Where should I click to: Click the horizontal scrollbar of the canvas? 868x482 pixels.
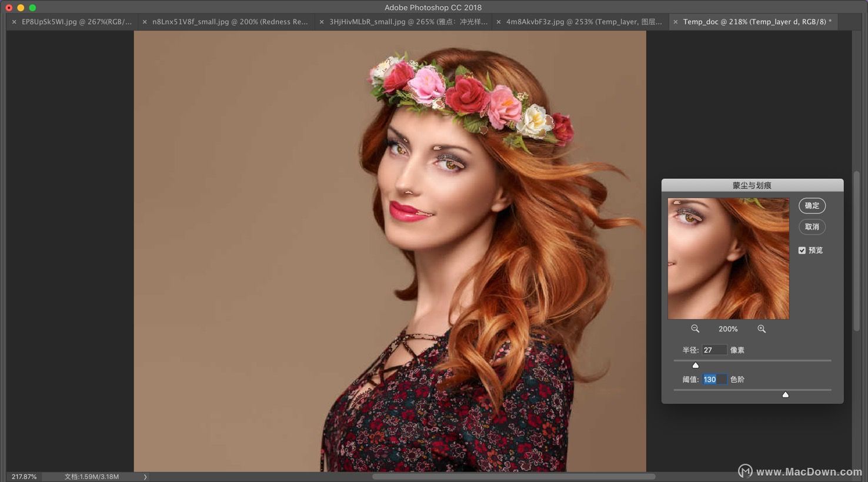click(513, 477)
